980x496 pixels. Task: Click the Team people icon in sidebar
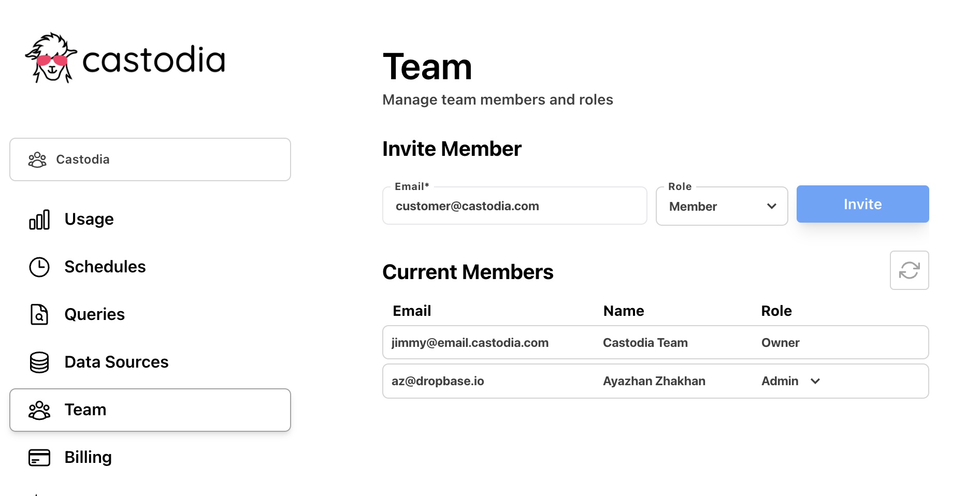39,410
